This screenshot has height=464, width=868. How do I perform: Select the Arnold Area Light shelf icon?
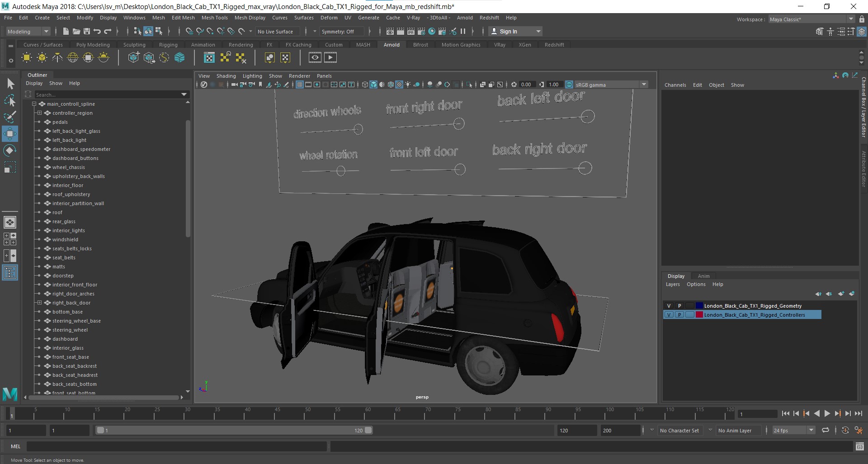click(x=27, y=57)
